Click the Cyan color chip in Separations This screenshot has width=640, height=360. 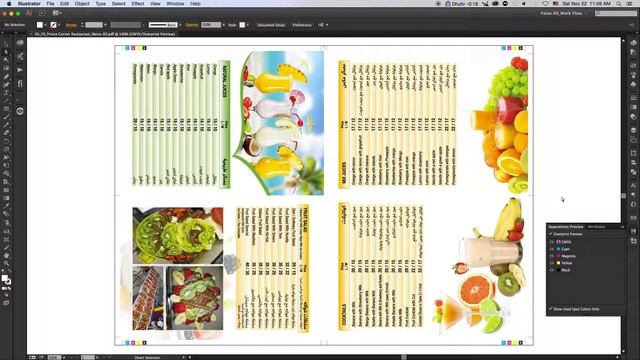558,249
